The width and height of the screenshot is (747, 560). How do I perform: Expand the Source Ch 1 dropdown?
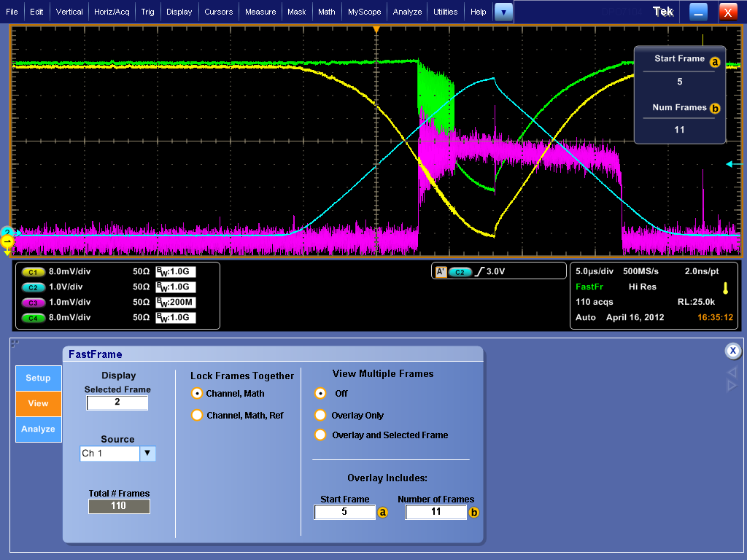click(147, 454)
